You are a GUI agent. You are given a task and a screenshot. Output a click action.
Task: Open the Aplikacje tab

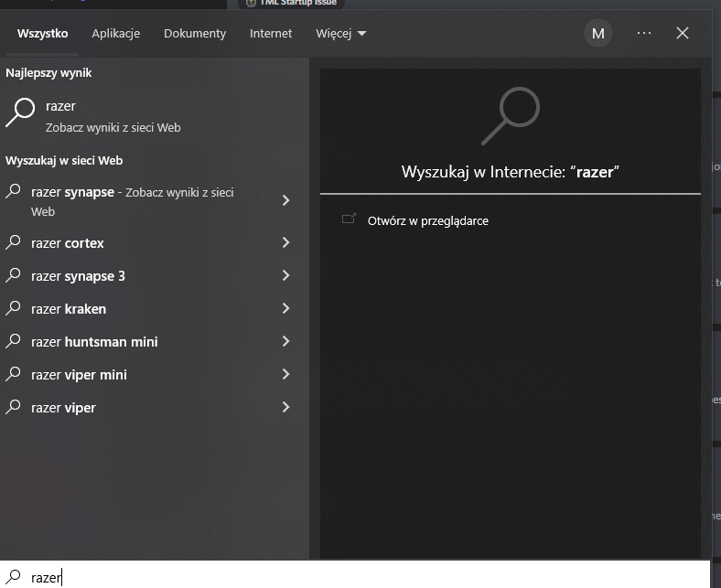tap(116, 34)
